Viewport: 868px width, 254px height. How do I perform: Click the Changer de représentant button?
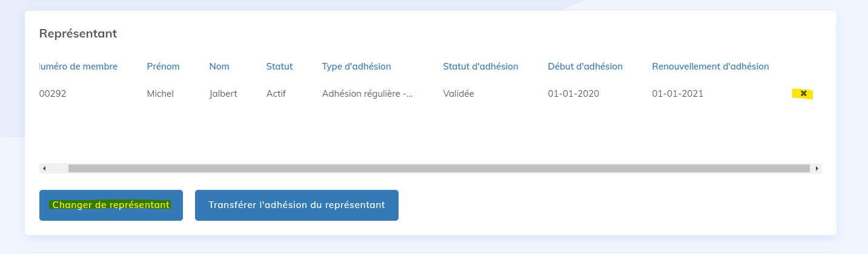[111, 205]
